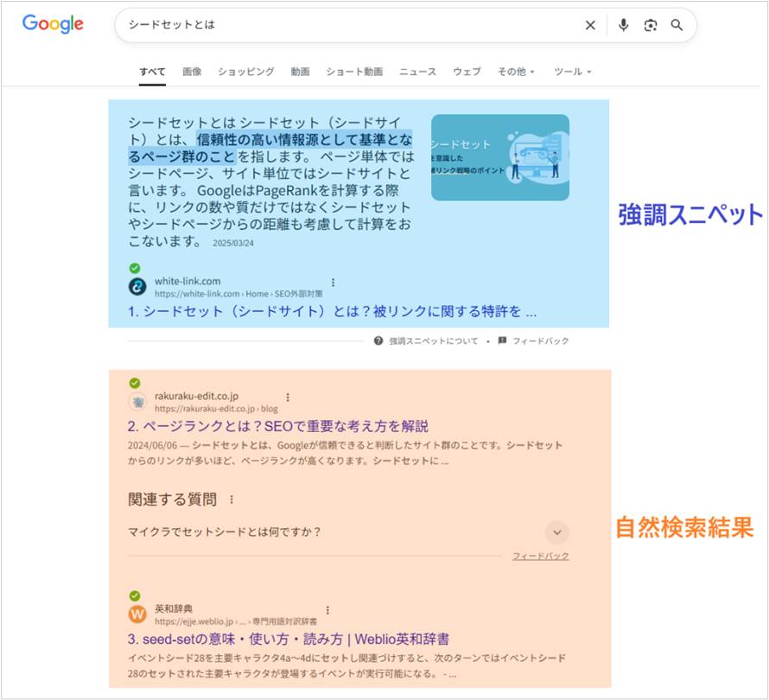Click フィードバック link below featured snippet

(x=540, y=340)
